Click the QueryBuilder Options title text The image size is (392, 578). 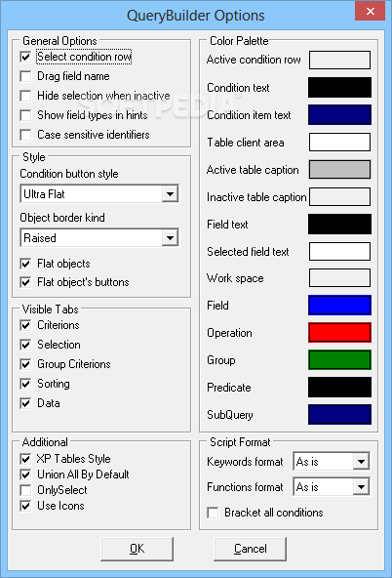[196, 16]
